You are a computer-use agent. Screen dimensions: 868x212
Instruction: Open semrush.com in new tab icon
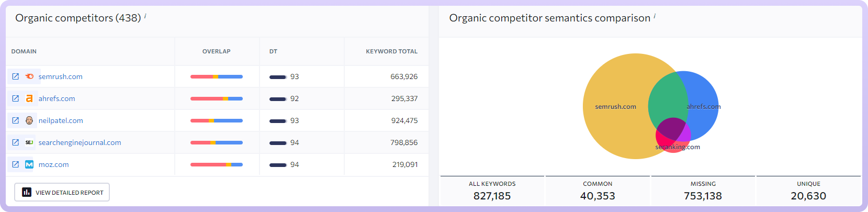click(x=16, y=76)
